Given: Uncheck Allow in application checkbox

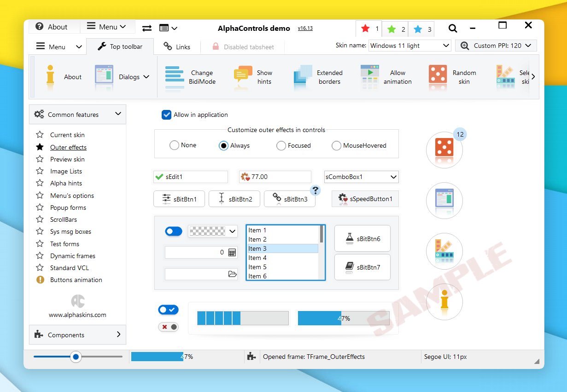Looking at the screenshot, I should [x=167, y=115].
